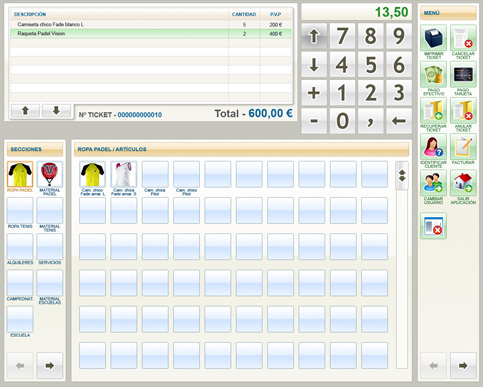Tap keypad digit 9
Viewport: 483px width, 387px height.
click(x=399, y=36)
